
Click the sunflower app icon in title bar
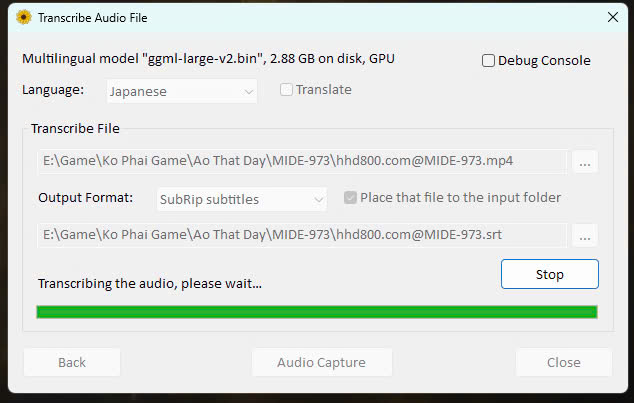[23, 16]
